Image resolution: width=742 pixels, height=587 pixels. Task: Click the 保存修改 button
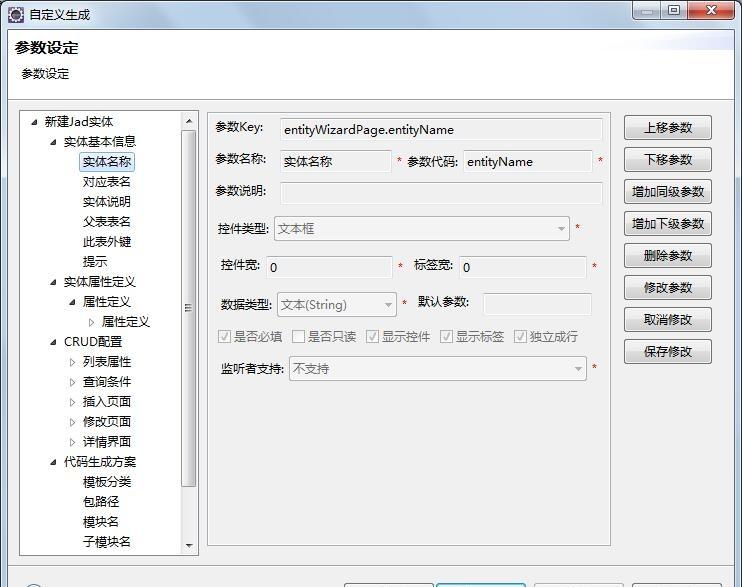tap(668, 351)
